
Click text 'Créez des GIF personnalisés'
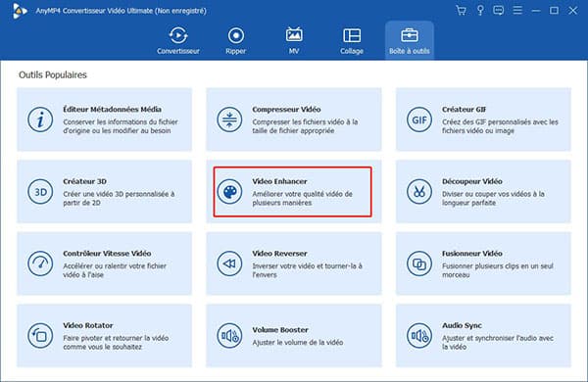click(491, 122)
